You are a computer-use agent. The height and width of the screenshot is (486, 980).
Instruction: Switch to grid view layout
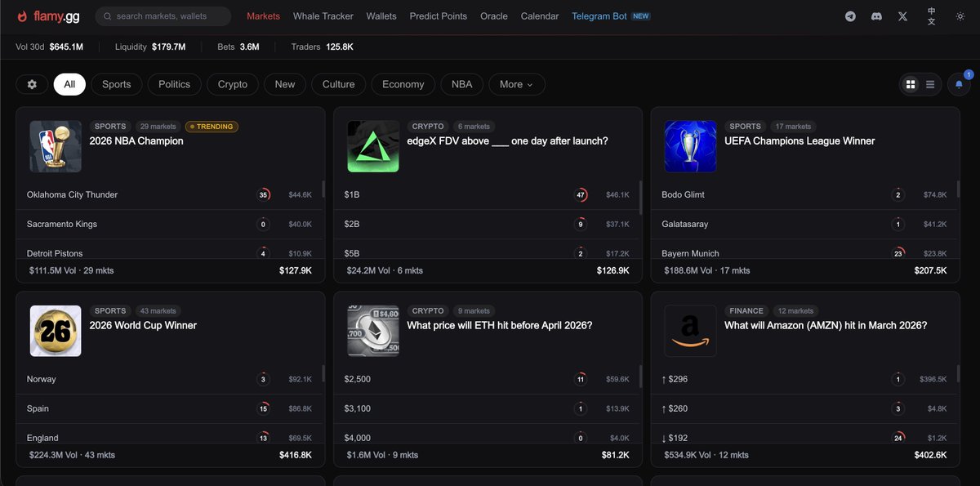pos(911,84)
